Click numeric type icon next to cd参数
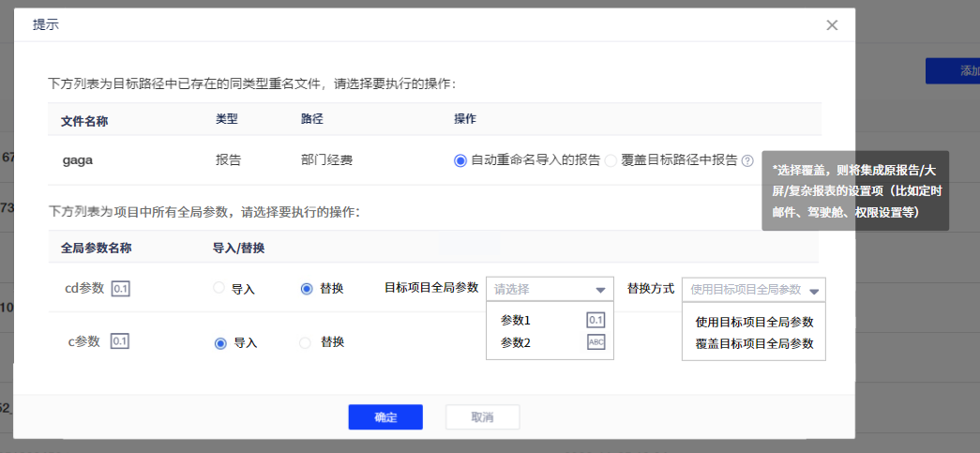Viewport: 980px width, 453px height. [x=120, y=288]
